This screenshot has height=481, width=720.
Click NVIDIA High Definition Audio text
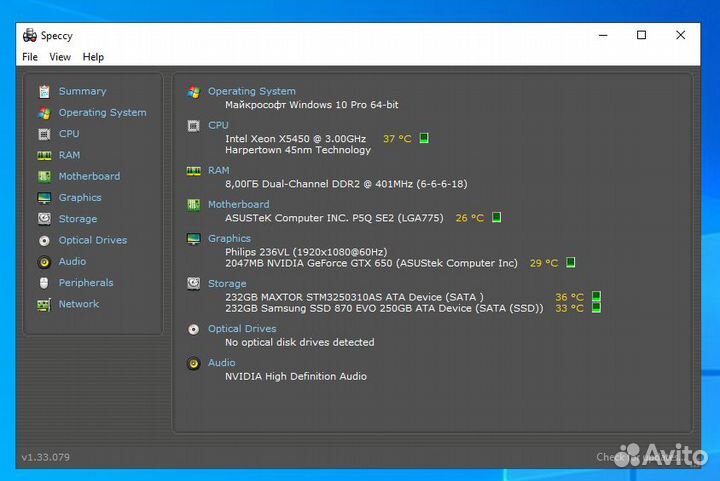click(296, 376)
